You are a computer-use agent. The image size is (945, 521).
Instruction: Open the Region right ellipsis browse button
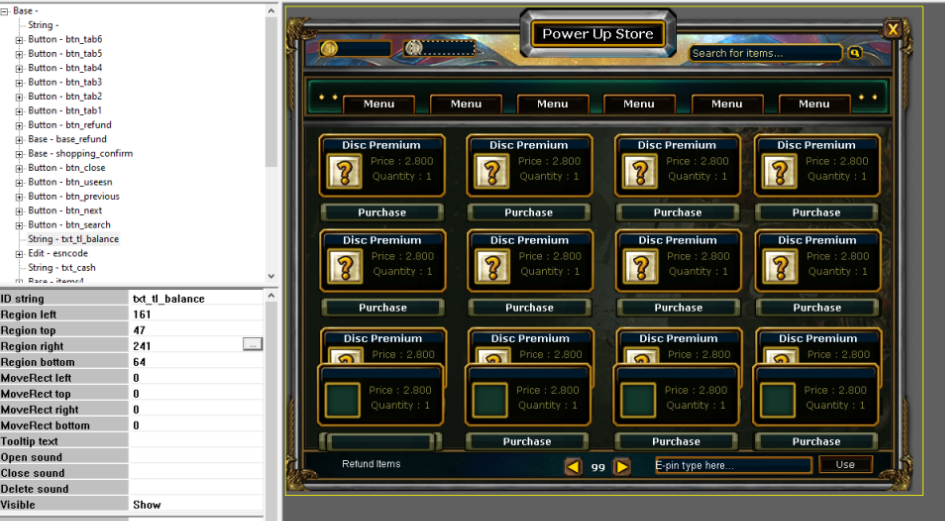coord(253,344)
